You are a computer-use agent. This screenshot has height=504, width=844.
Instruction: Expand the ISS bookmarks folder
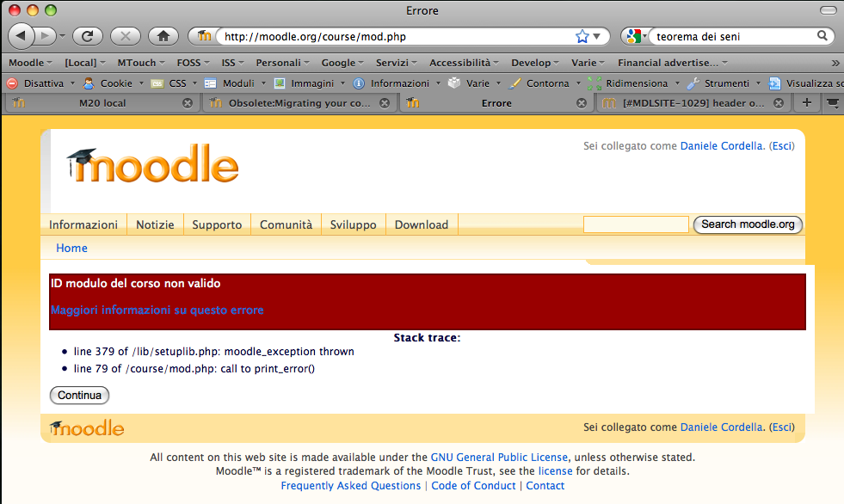pos(232,63)
